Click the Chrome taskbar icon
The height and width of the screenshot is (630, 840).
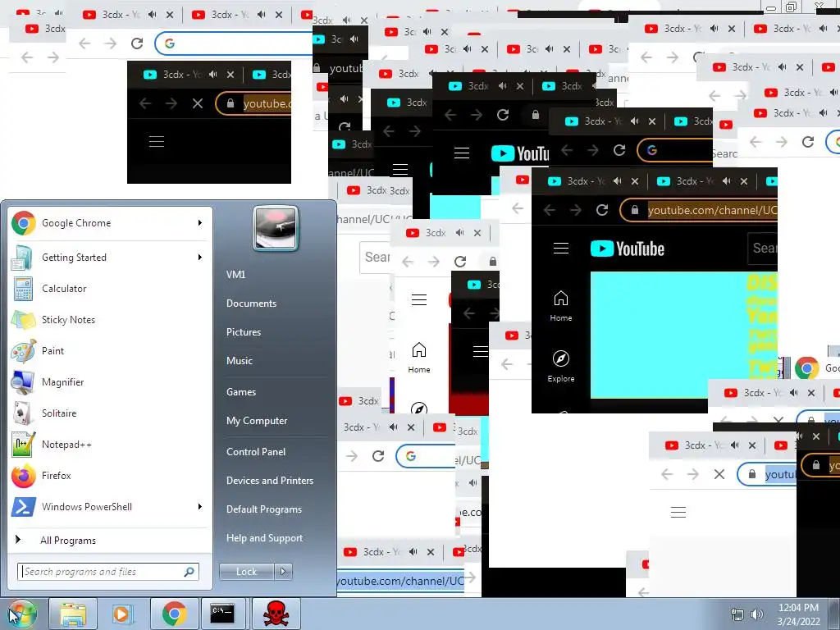[x=174, y=614]
